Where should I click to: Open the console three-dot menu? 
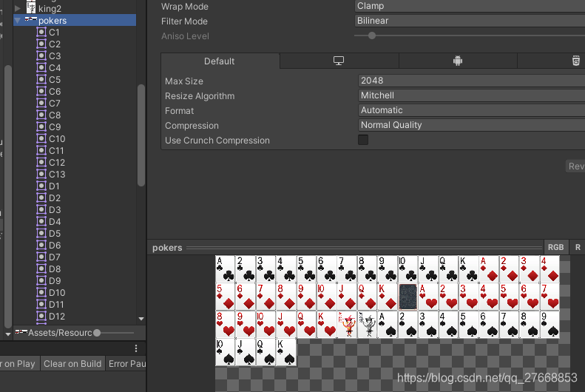point(136,348)
